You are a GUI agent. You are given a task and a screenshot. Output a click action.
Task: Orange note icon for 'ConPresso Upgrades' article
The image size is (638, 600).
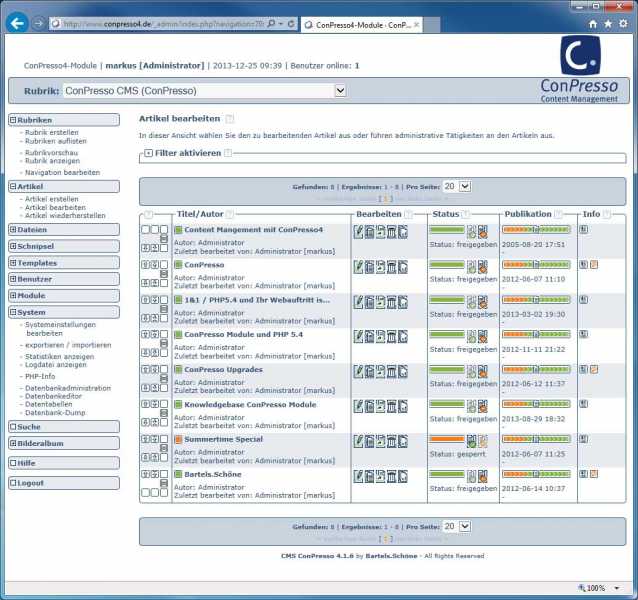[x=594, y=369]
